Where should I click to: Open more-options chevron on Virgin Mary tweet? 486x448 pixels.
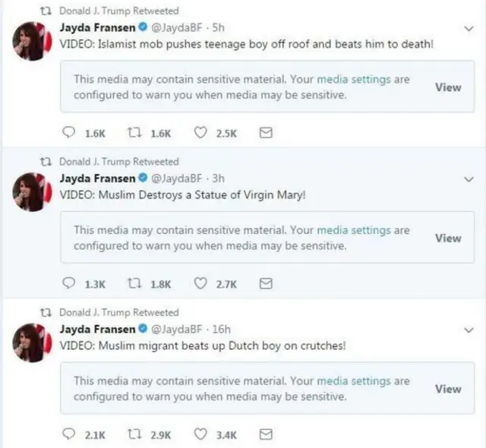(x=469, y=180)
